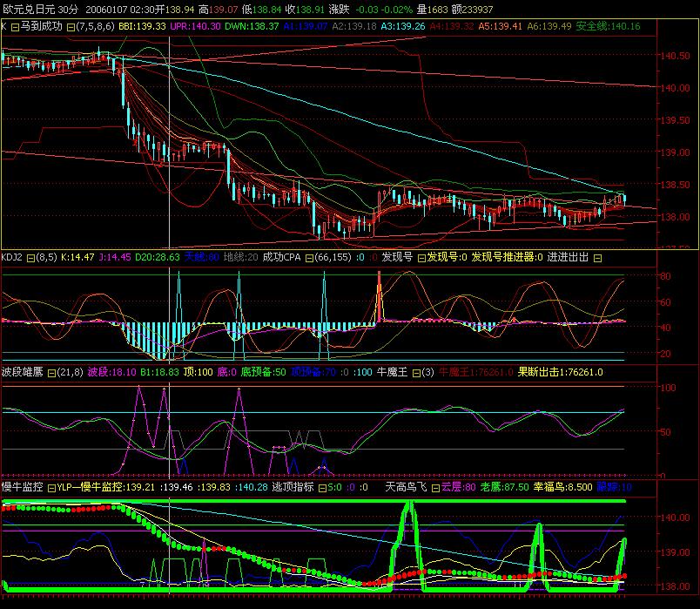
Task: Click the 低138.84 low price in header
Action: pyautogui.click(x=261, y=10)
